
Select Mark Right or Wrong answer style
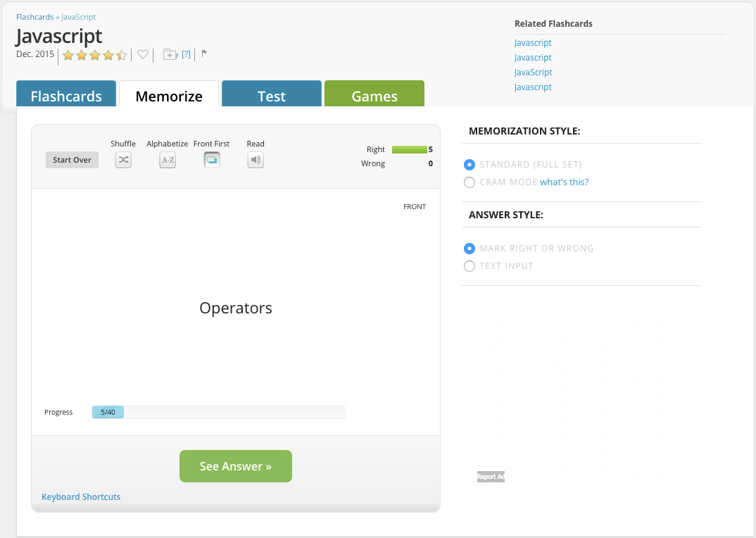pos(469,249)
